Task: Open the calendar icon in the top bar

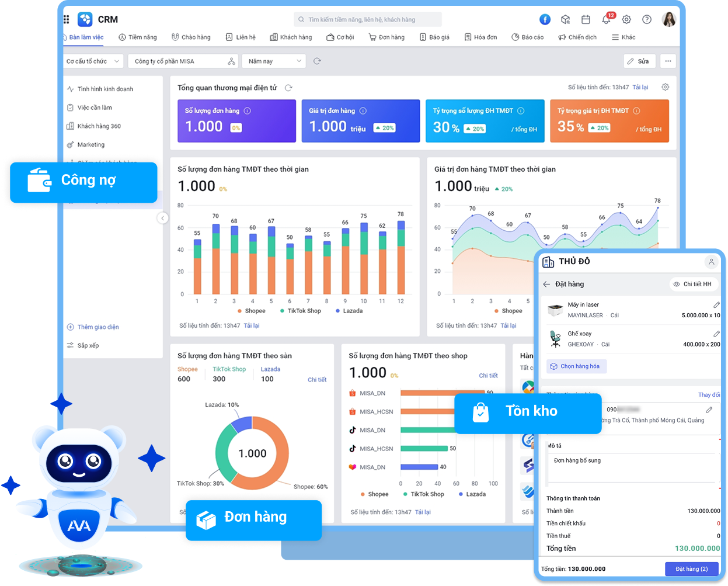Action: point(586,19)
